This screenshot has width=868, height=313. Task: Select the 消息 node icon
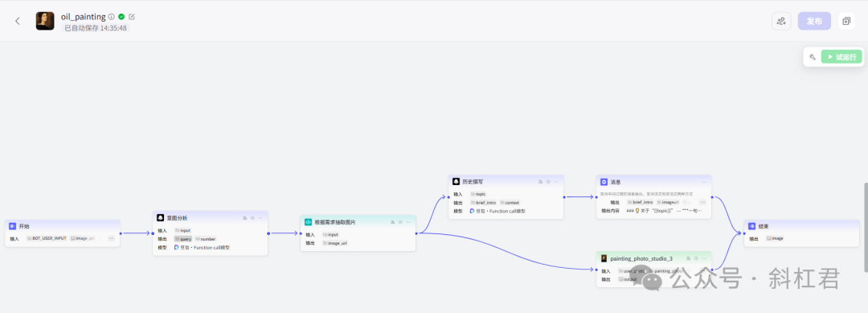point(604,181)
